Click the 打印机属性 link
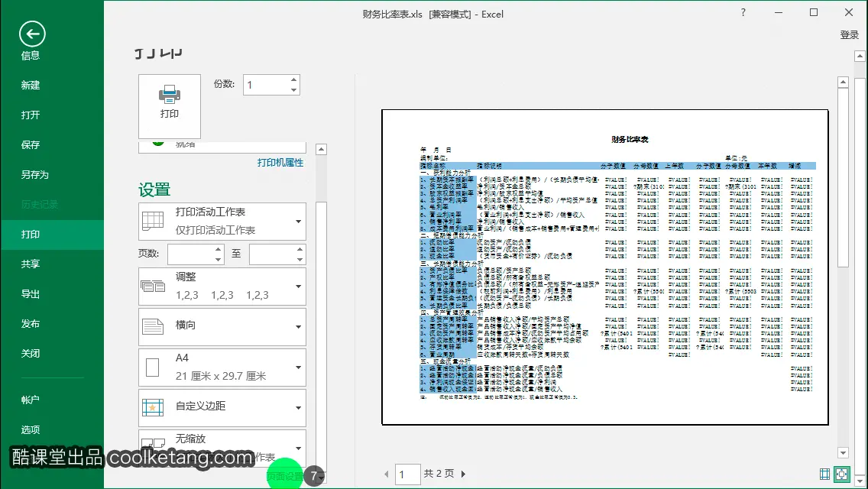This screenshot has height=489, width=868. point(280,163)
